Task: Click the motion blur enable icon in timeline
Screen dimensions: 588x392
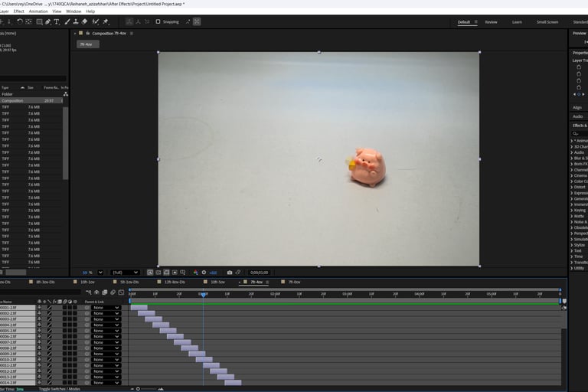Action: pyautogui.click(x=113, y=292)
